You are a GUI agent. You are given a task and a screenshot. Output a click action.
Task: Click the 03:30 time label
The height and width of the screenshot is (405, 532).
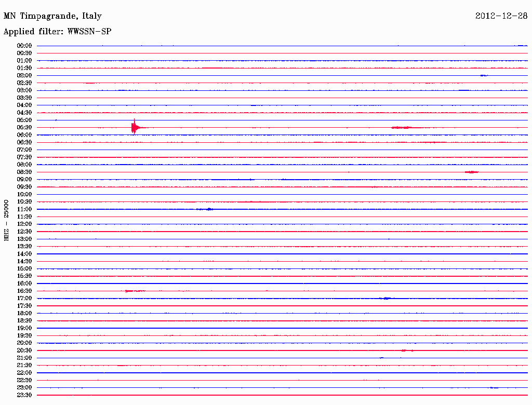point(24,98)
